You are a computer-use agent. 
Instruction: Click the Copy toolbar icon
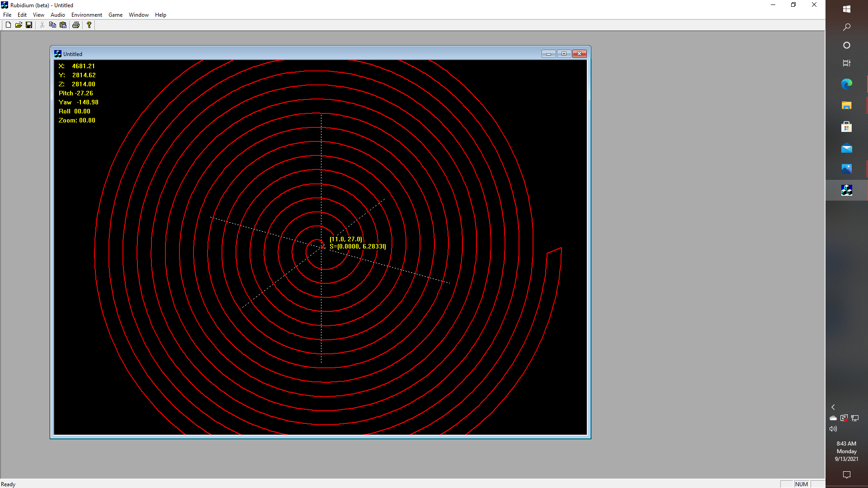(x=52, y=25)
